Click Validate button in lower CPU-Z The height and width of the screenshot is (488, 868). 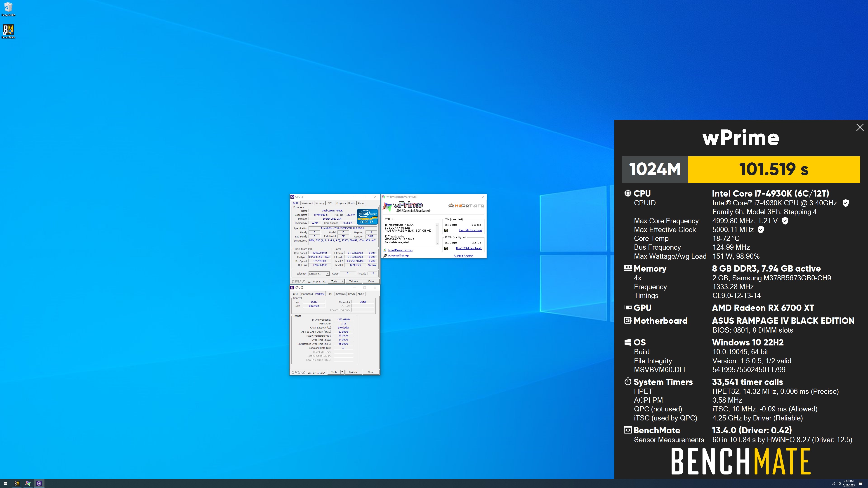(x=353, y=372)
